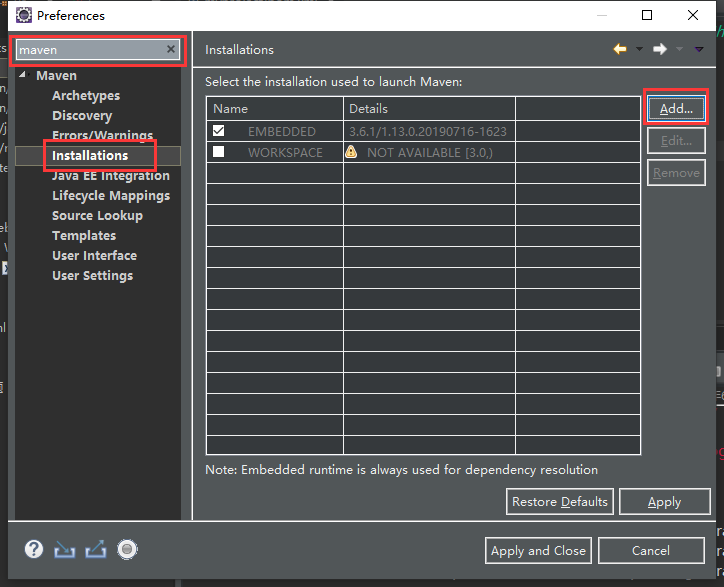Collapse the Maven tree node

tap(23, 75)
